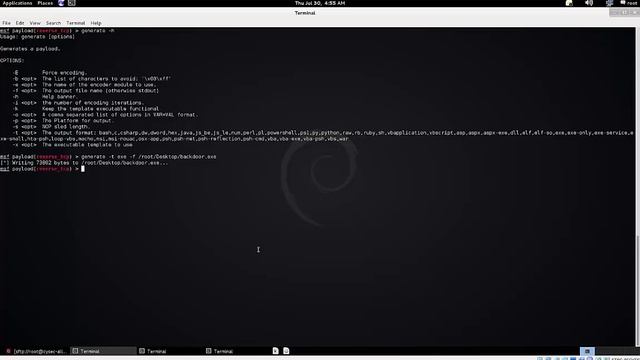Click the first document icon in taskbar

[x=276, y=351]
